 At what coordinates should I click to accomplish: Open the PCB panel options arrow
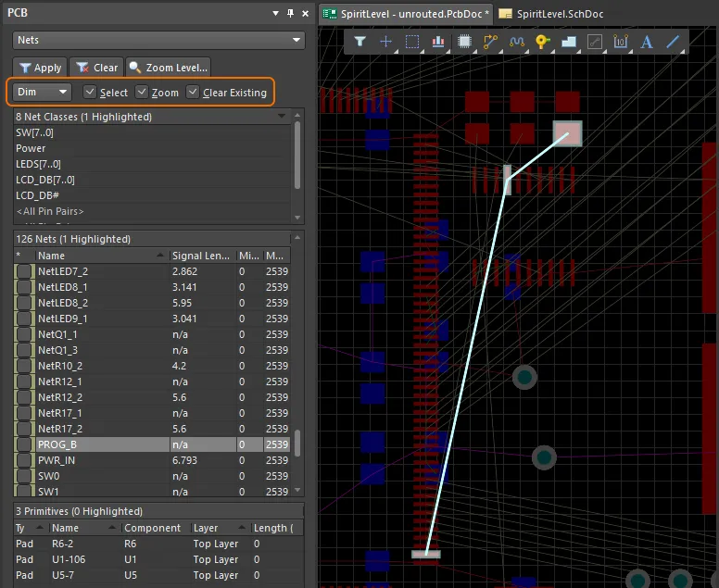[275, 13]
